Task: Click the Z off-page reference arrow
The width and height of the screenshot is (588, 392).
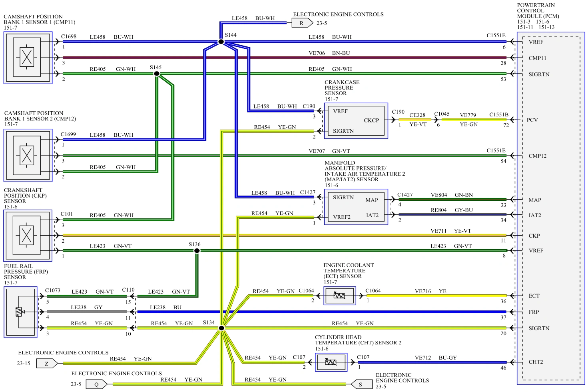Action: 47,364
